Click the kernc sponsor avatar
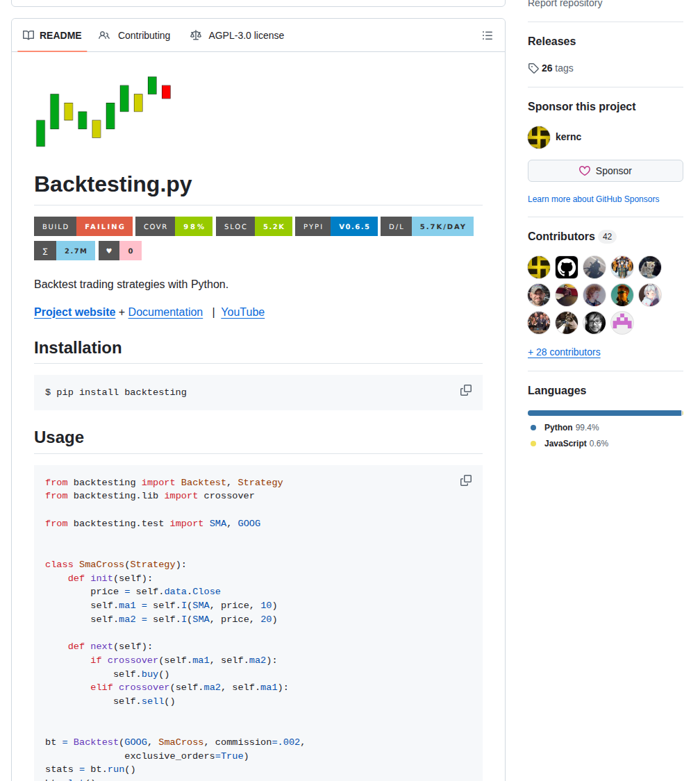 (x=539, y=137)
